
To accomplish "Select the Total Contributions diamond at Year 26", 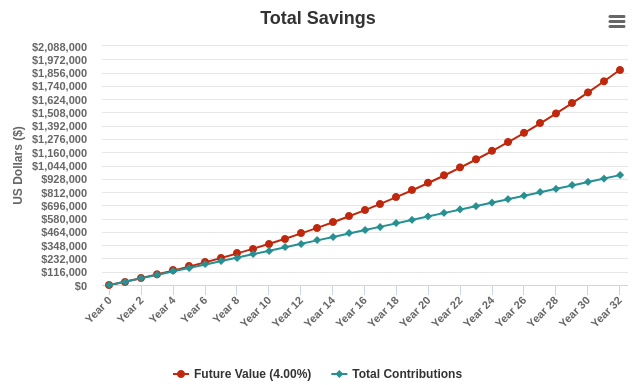I will (524, 196).
